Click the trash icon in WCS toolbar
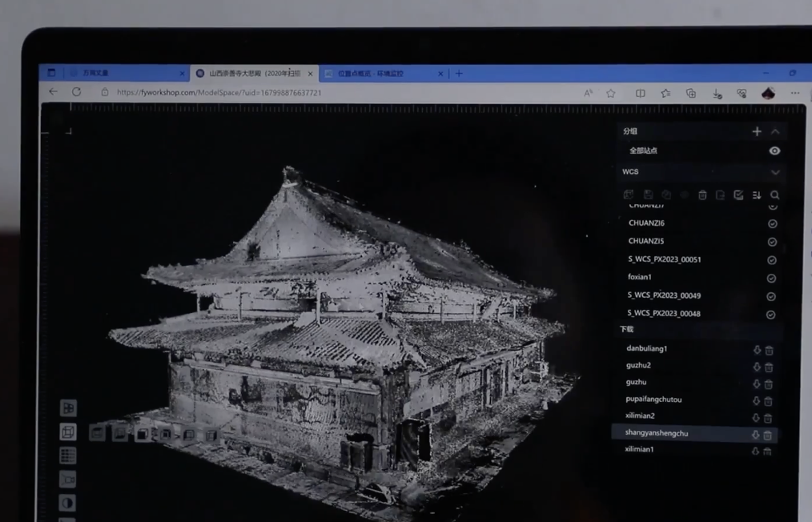The width and height of the screenshot is (812, 522). [x=702, y=195]
